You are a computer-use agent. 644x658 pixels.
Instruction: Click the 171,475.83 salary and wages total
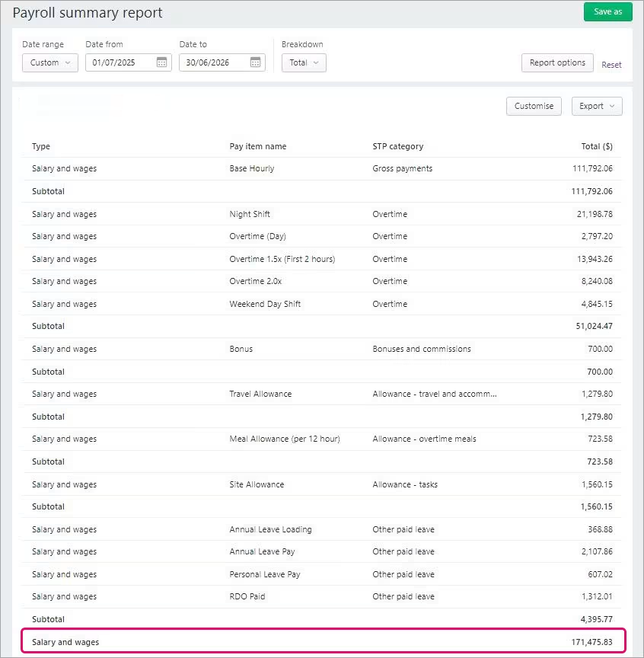[x=592, y=642]
